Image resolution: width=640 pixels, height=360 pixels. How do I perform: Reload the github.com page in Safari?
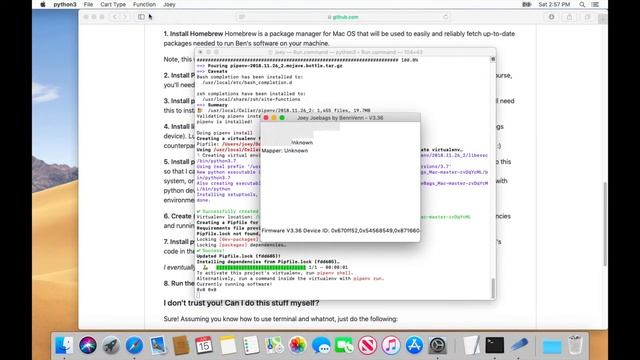pos(445,17)
